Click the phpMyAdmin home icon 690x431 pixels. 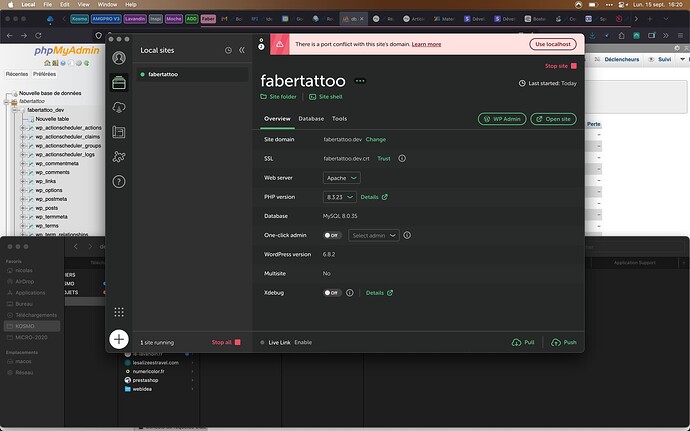coord(47,63)
